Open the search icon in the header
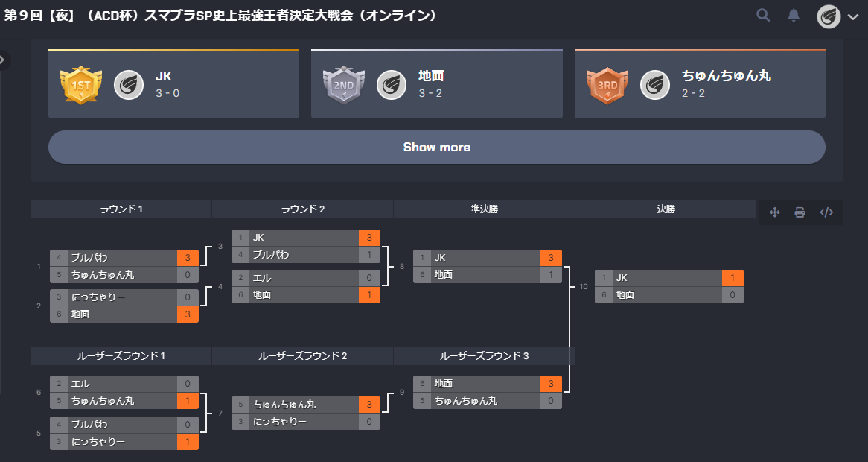This screenshot has height=462, width=868. [762, 14]
